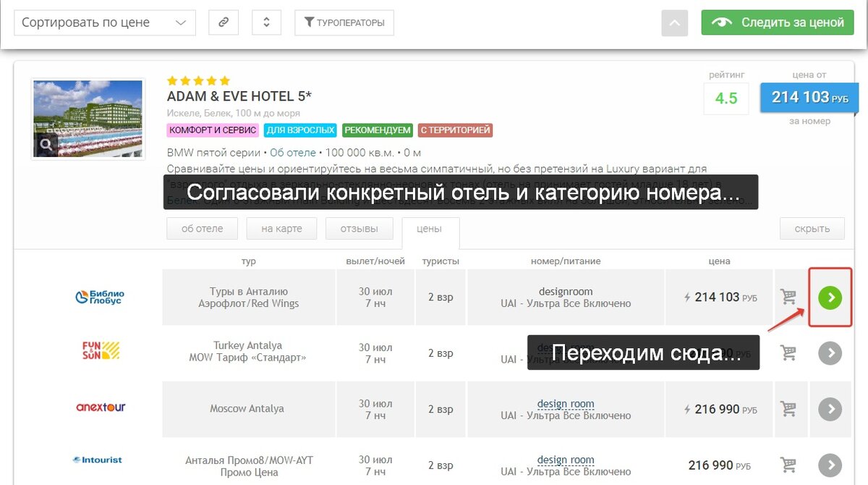The width and height of the screenshot is (868, 485).
Task: Open the Сортировать по цене dropdown
Action: point(104,22)
